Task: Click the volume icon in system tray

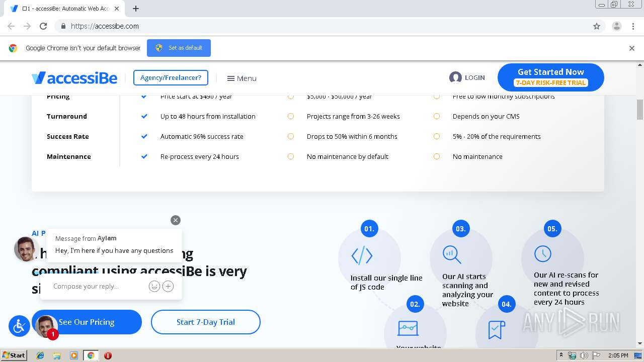Action: point(584,355)
